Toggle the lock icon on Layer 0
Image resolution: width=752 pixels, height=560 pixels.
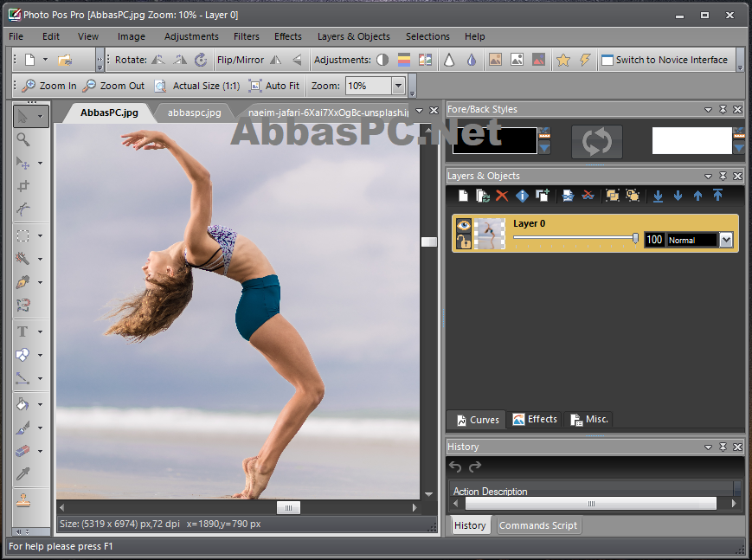click(463, 241)
